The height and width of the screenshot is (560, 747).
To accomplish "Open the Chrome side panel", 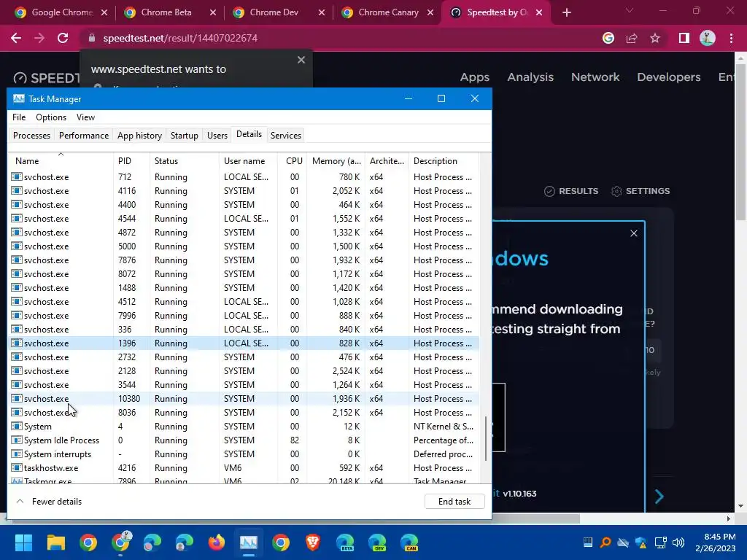I will 684,38.
